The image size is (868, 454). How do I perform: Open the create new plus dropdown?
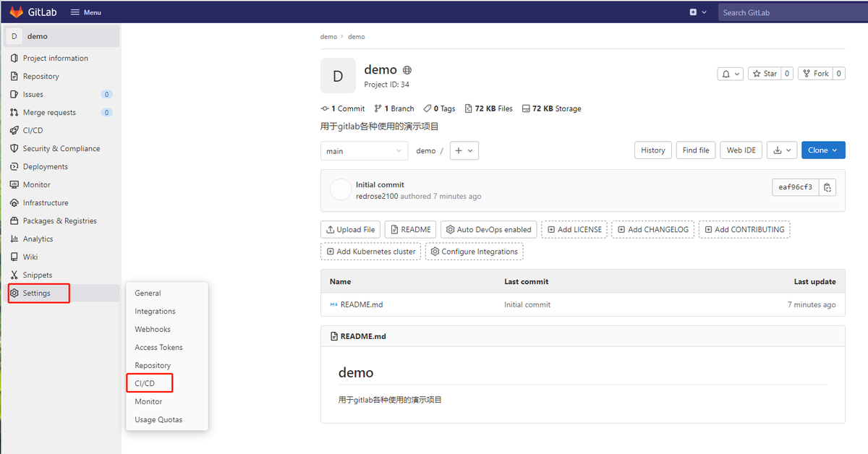pos(698,12)
